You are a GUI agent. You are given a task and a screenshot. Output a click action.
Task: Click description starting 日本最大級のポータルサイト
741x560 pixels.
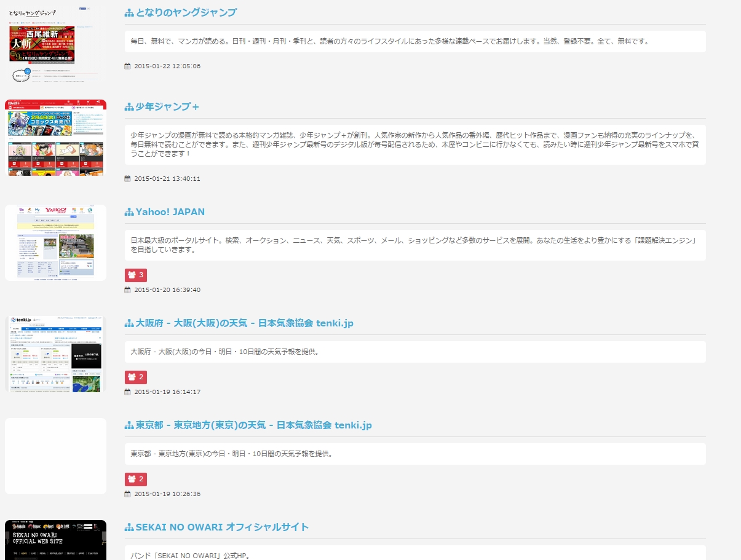pos(415,245)
